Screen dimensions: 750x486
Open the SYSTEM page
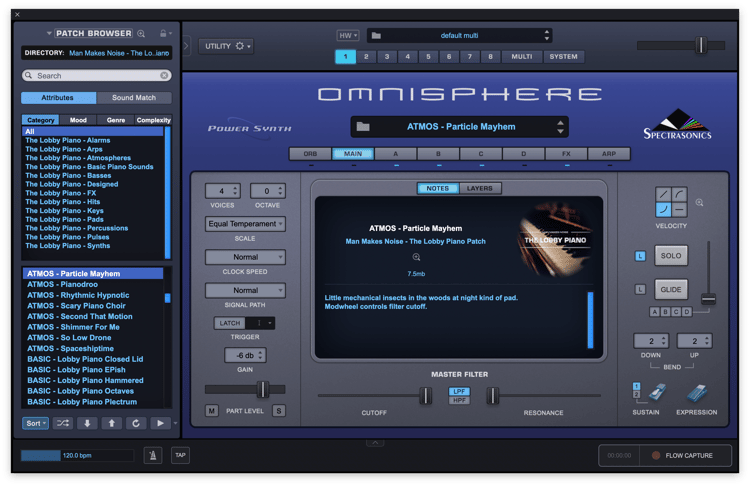click(563, 56)
